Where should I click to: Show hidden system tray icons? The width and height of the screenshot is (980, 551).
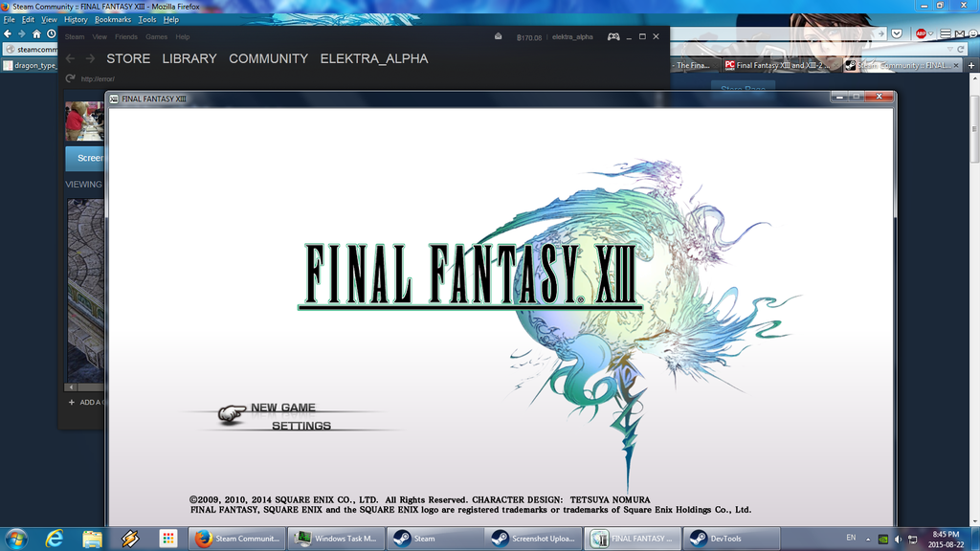[867, 539]
